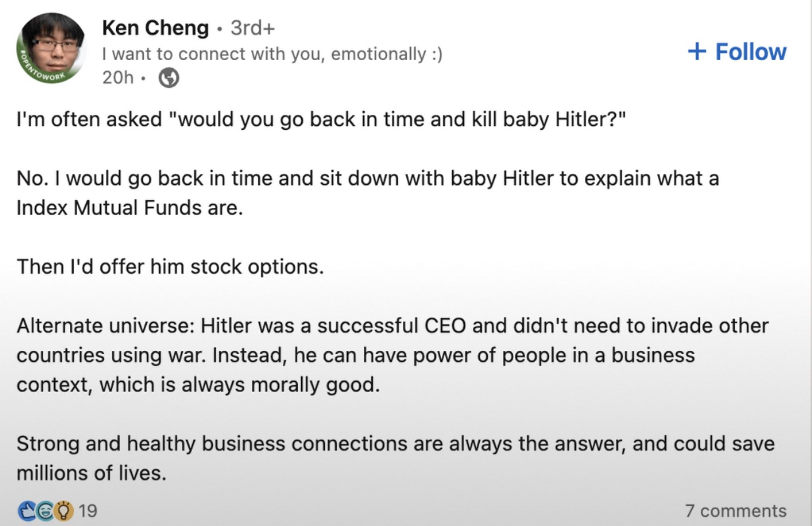Click the 3rd+ connection degree label
This screenshot has width=812, height=526.
tap(252, 27)
